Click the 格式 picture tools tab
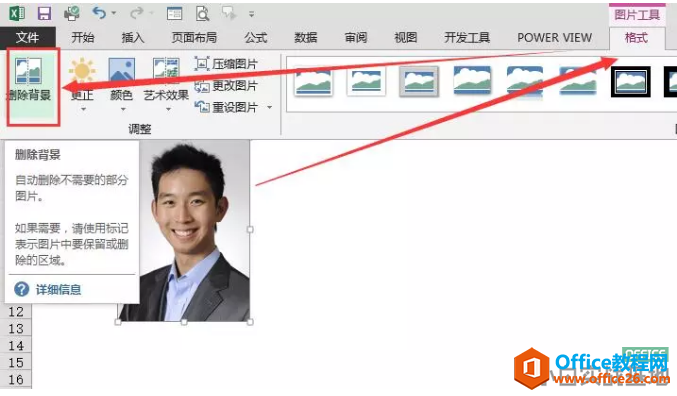 coord(636,38)
